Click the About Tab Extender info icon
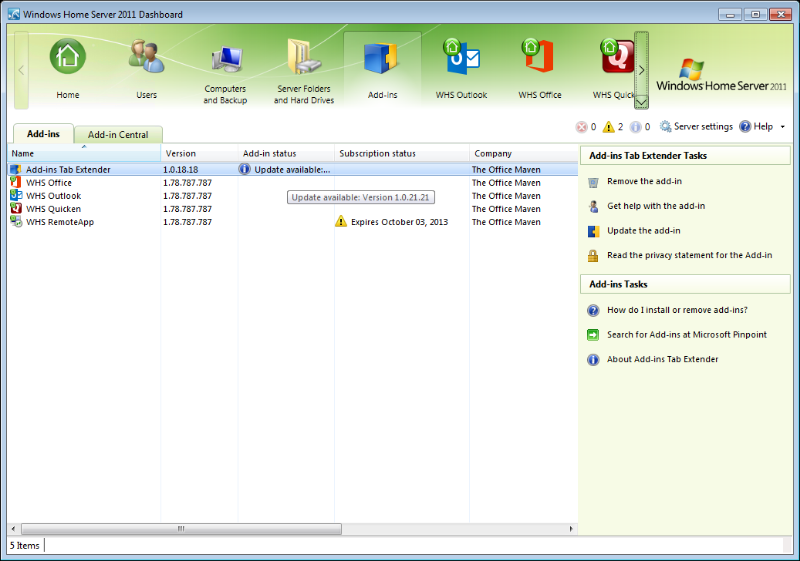The height and width of the screenshot is (561, 800). (593, 360)
